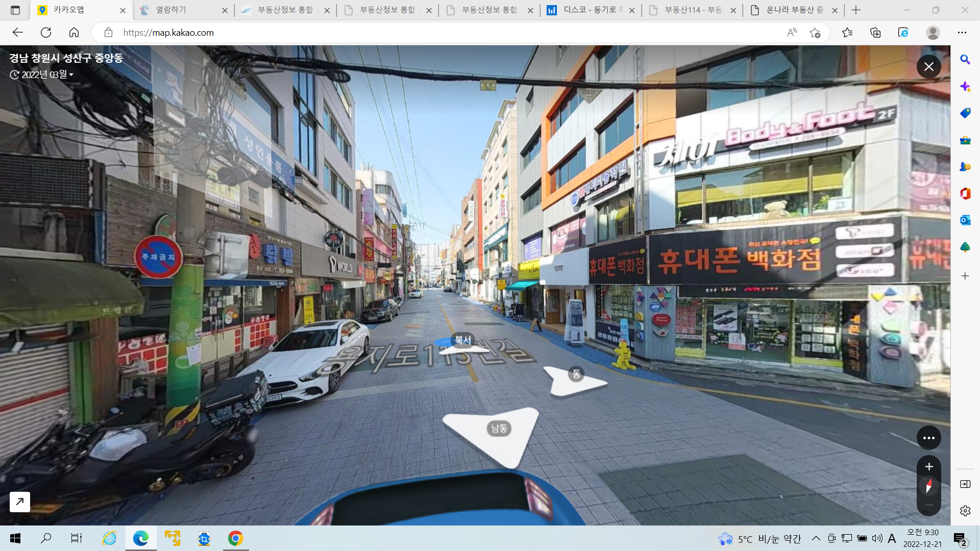980x551 pixels.
Task: Move toward the 동 direction arrow
Action: point(576,378)
